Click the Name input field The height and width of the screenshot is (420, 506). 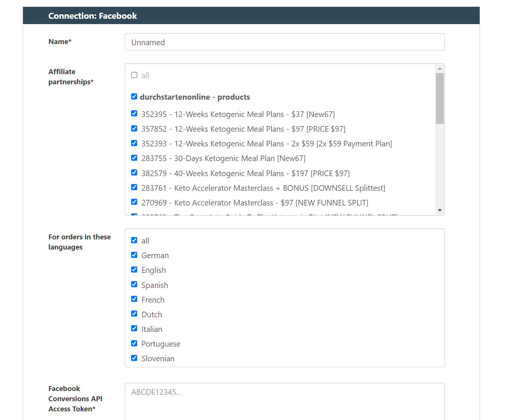click(x=284, y=42)
